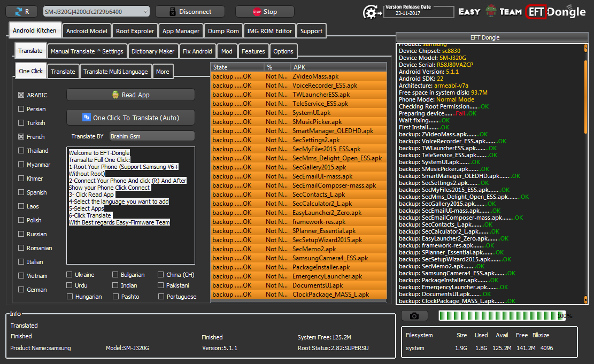Click the EFT Dongle logo
The height and width of the screenshot is (364, 594).
pos(556,12)
